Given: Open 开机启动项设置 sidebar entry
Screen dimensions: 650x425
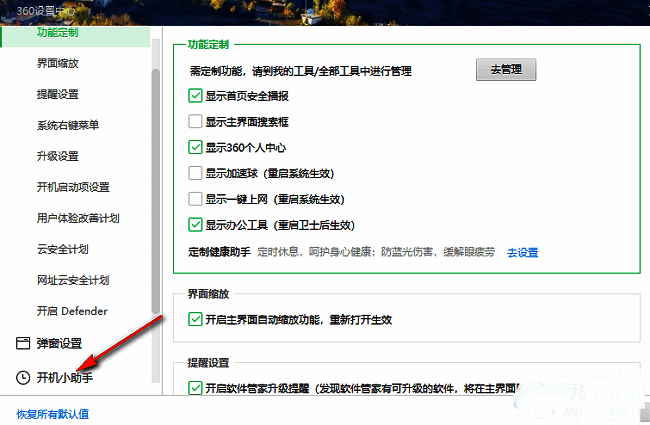Looking at the screenshot, I should click(x=73, y=187).
